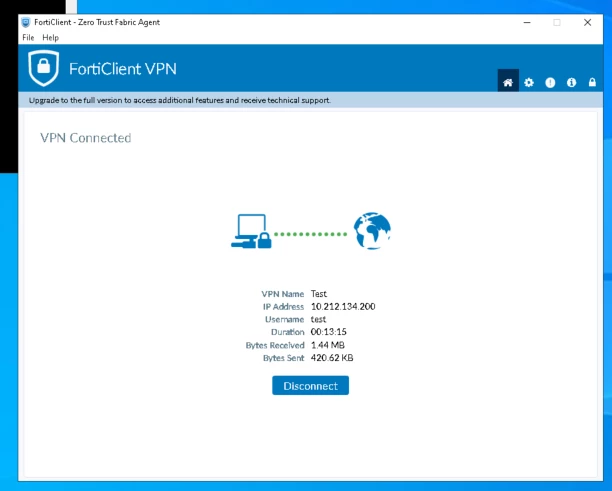The image size is (612, 491).
Task: Click the IP address 10.212.134.200
Action: pyautogui.click(x=343, y=306)
